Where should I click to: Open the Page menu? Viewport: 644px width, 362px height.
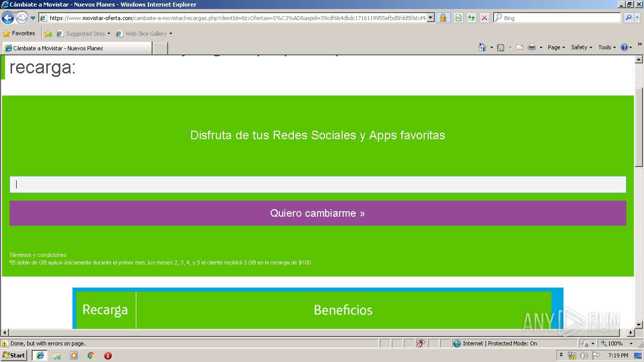[x=556, y=47]
